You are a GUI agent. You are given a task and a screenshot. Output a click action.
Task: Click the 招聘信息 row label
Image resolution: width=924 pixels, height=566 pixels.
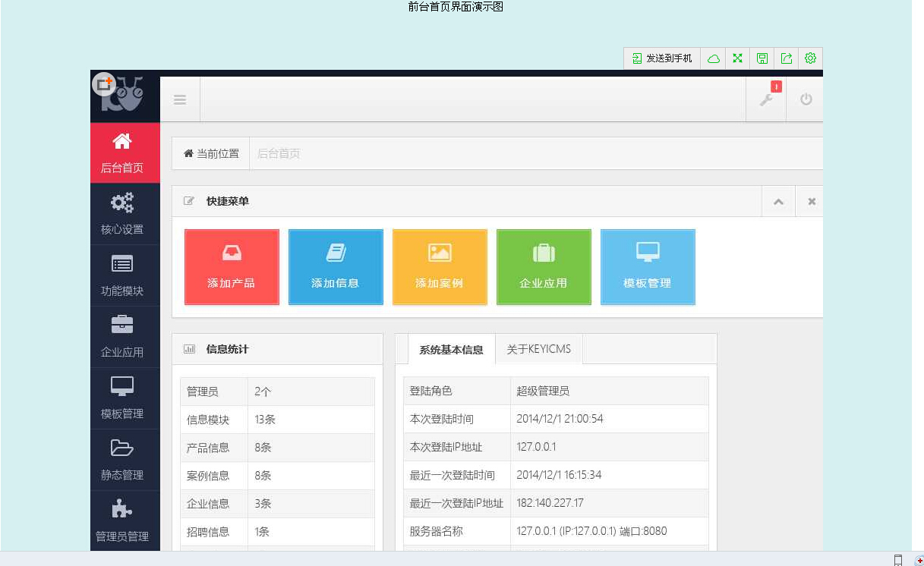(208, 532)
